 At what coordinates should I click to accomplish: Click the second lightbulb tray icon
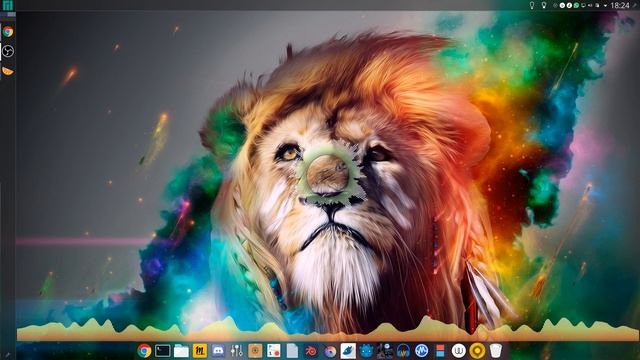pos(544,5)
